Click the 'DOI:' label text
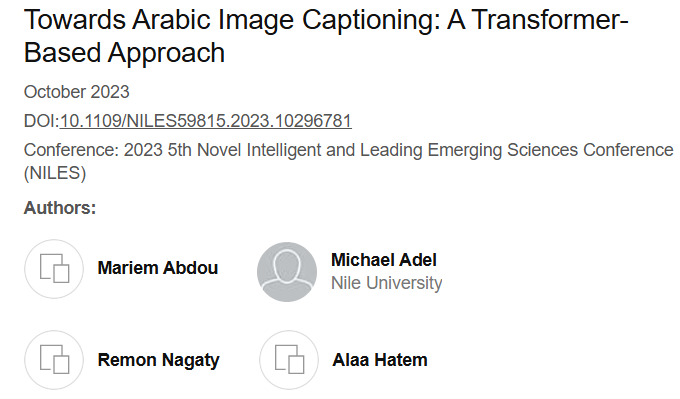This screenshot has width=680, height=399. 41,121
